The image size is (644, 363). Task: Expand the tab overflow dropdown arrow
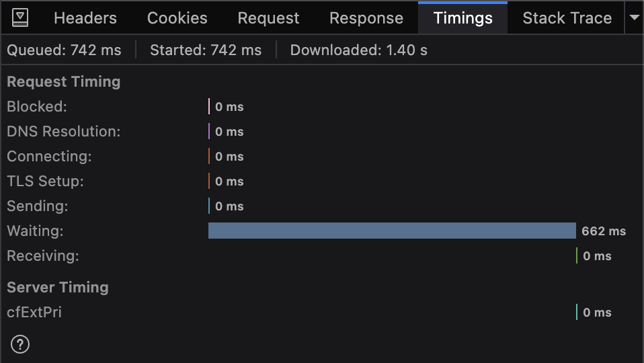point(634,18)
